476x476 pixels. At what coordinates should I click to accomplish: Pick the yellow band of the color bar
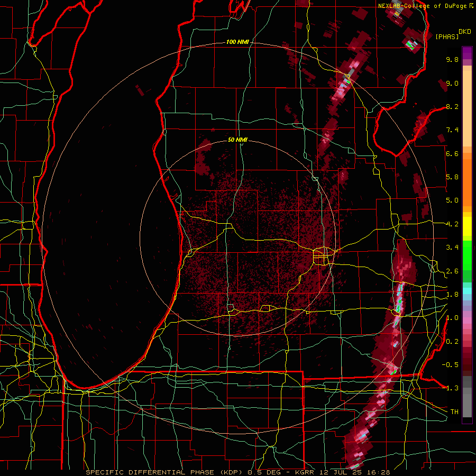(x=467, y=226)
